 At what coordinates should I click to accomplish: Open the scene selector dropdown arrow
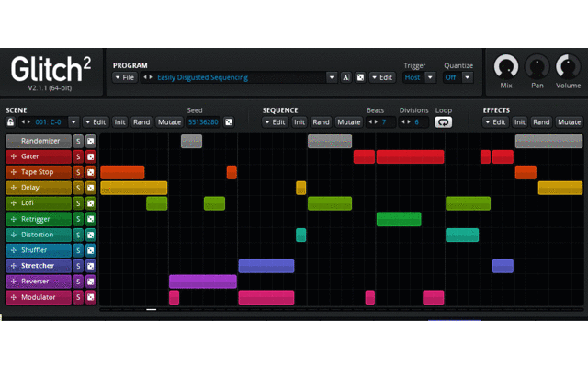point(73,122)
